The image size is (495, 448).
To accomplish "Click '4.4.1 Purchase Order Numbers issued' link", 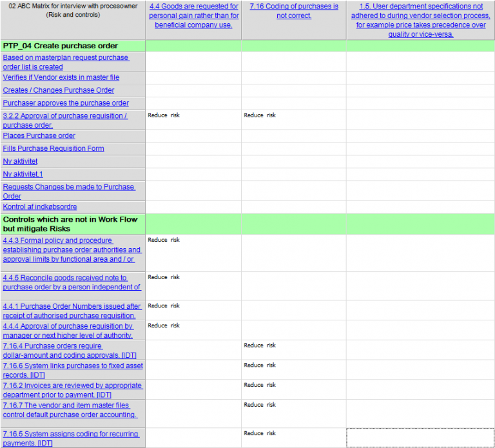I will (x=72, y=311).
